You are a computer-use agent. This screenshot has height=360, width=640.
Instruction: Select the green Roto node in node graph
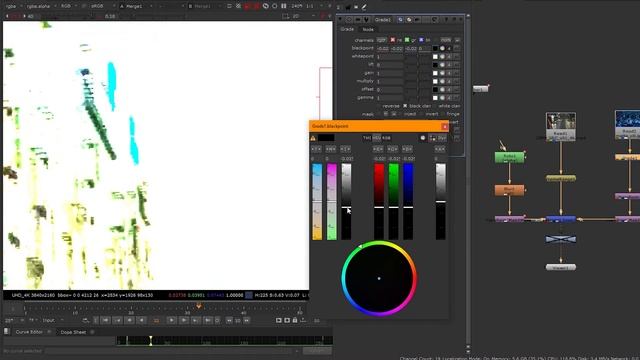click(x=509, y=157)
